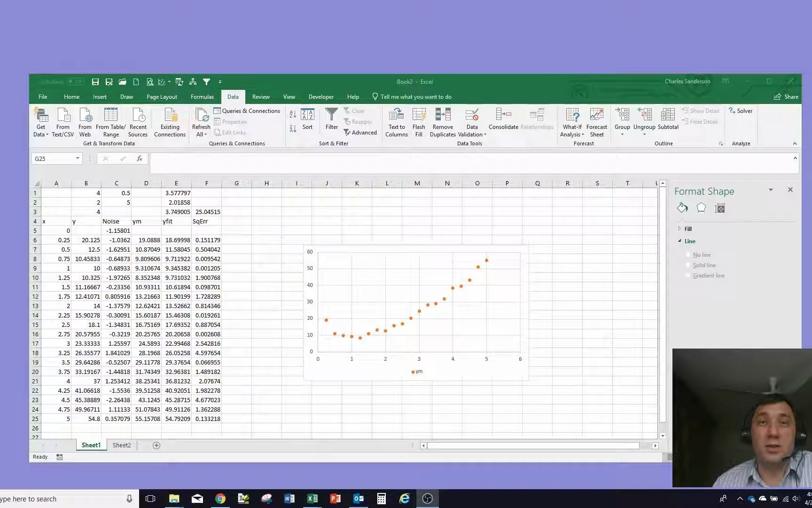This screenshot has width=812, height=508.
Task: Run the Solver add-in
Action: point(742,111)
